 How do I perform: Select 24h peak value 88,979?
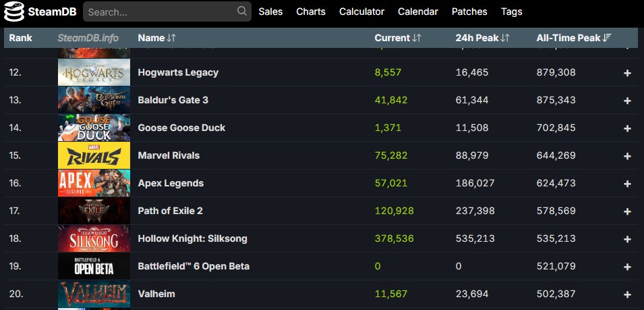472,155
